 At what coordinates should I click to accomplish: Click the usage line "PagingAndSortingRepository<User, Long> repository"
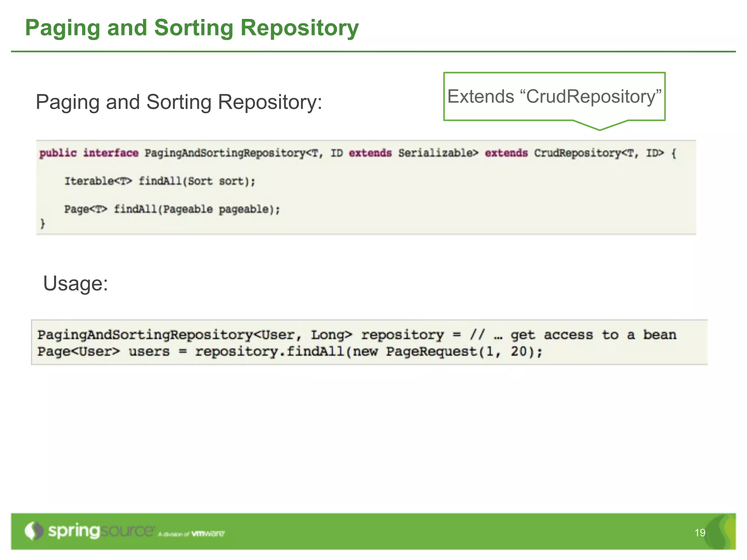[357, 335]
